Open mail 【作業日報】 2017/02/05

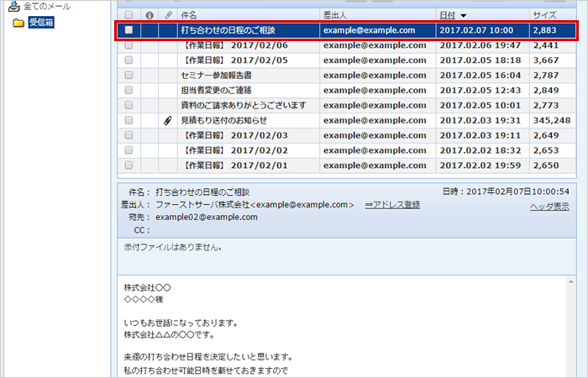pyautogui.click(x=234, y=60)
